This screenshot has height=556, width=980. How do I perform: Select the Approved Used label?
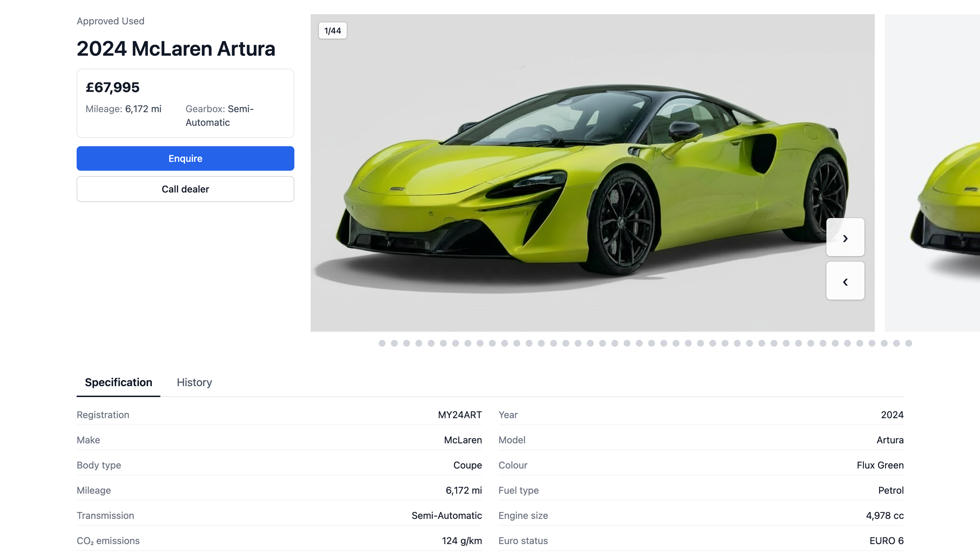[110, 21]
